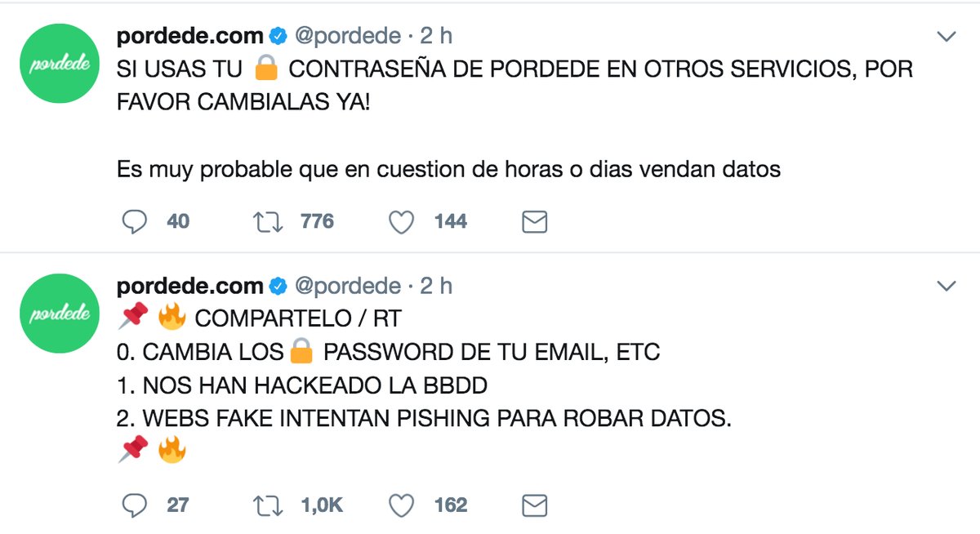Viewport: 980px width, 534px height.
Task: Open pordede.com profile from second tweet
Action: 189,286
